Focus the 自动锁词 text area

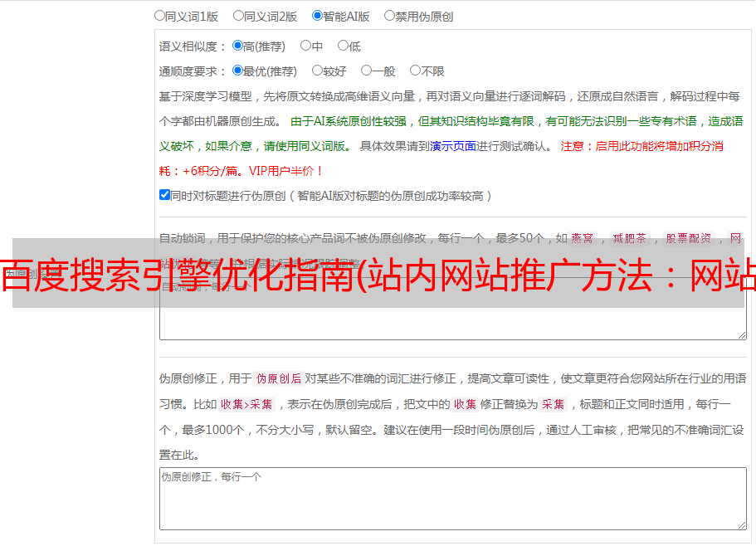pyautogui.click(x=453, y=309)
